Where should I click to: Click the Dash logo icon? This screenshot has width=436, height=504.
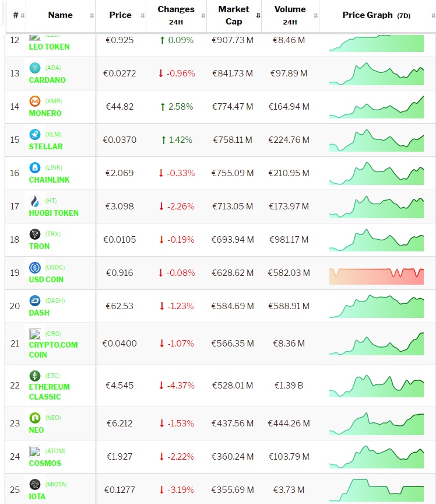[x=35, y=301]
